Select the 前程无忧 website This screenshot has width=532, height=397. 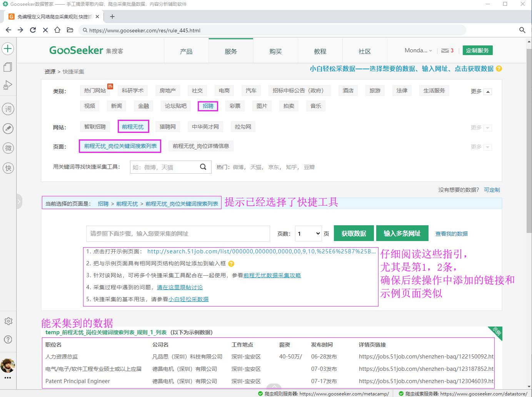(133, 127)
